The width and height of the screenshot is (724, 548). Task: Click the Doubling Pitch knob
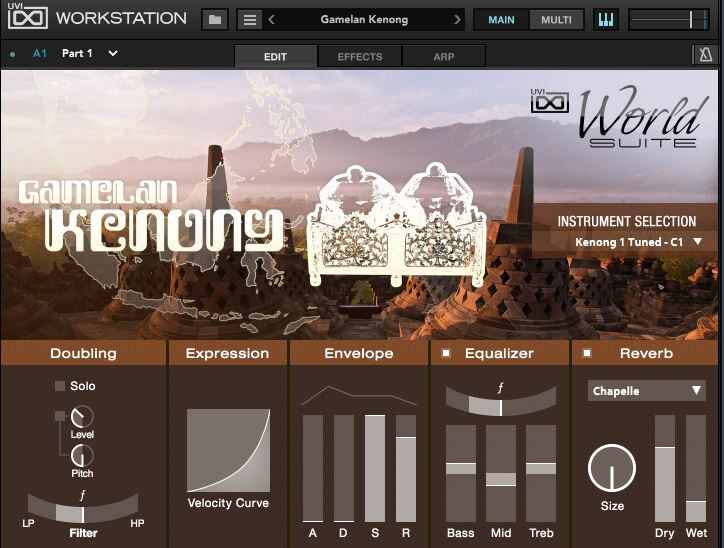click(x=82, y=456)
